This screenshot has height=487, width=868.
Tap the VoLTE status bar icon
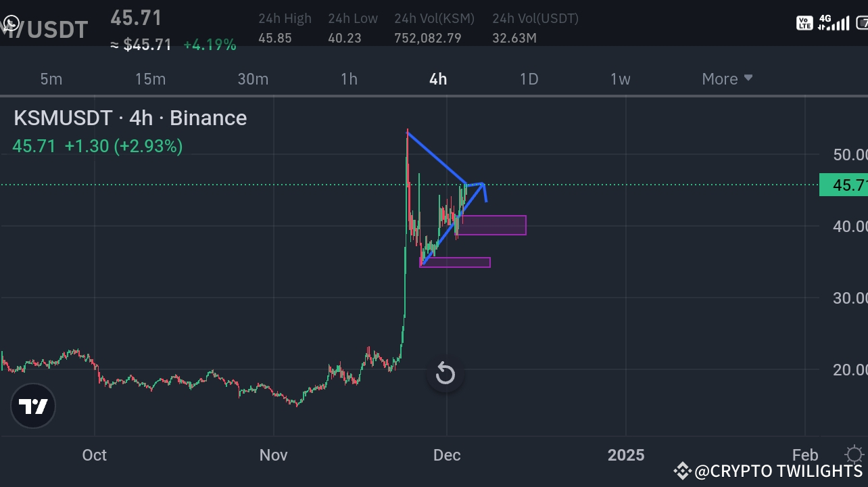(x=804, y=22)
